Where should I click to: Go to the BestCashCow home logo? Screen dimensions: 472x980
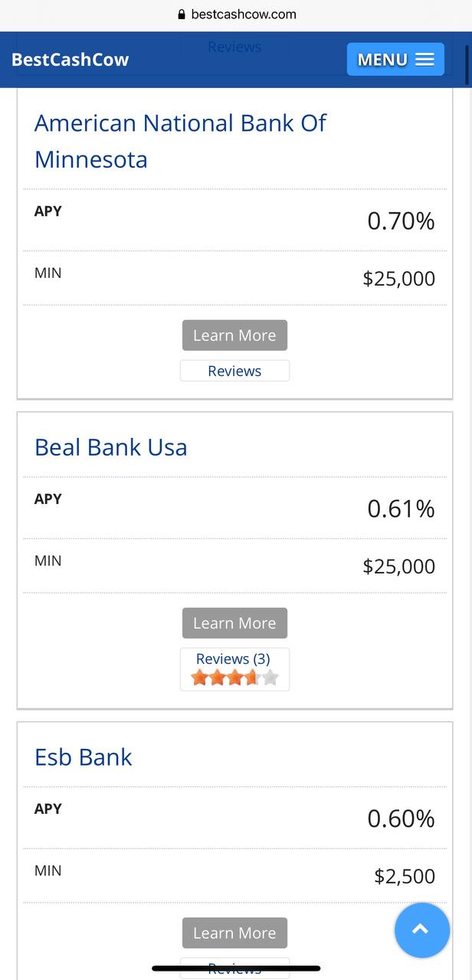pos(70,60)
